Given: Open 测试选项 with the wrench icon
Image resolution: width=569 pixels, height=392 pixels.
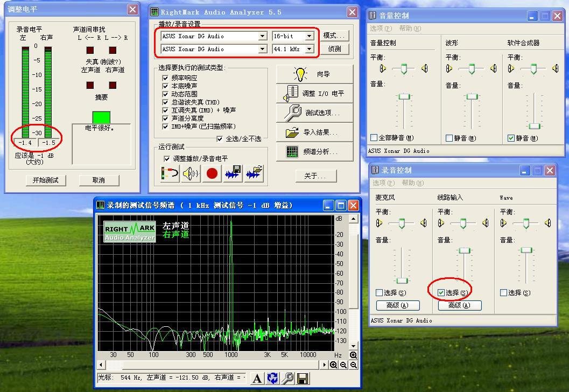Looking at the screenshot, I should click(314, 113).
